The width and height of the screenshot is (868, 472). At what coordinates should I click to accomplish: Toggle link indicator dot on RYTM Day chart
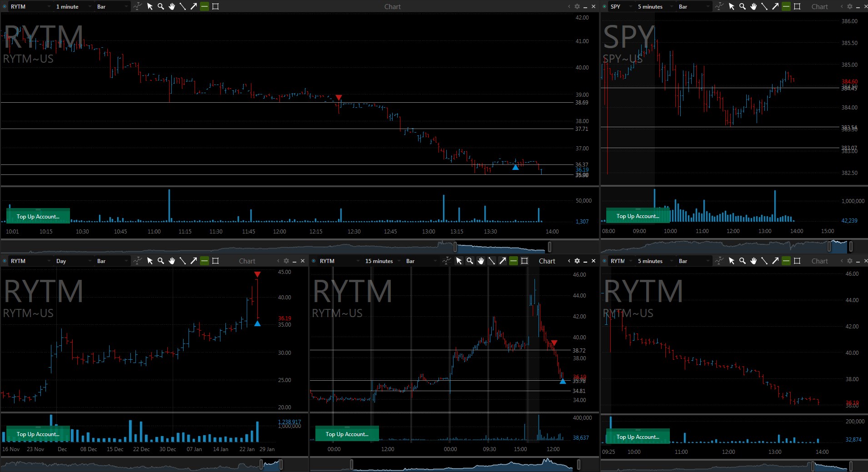[5, 261]
